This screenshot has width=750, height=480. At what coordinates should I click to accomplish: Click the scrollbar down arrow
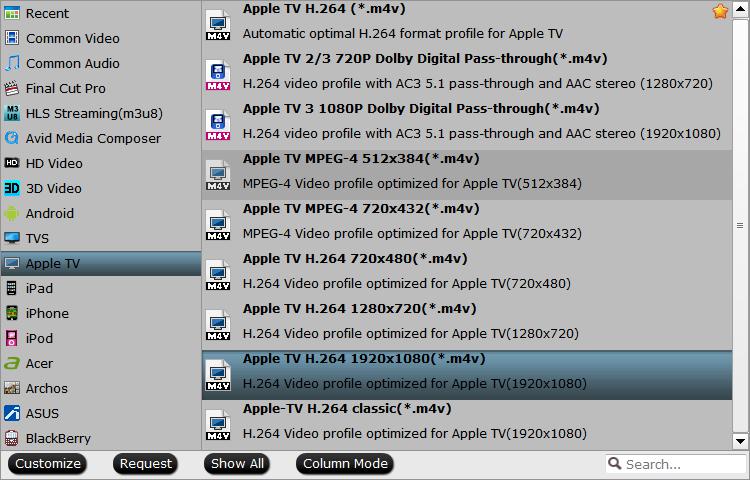(x=740, y=441)
